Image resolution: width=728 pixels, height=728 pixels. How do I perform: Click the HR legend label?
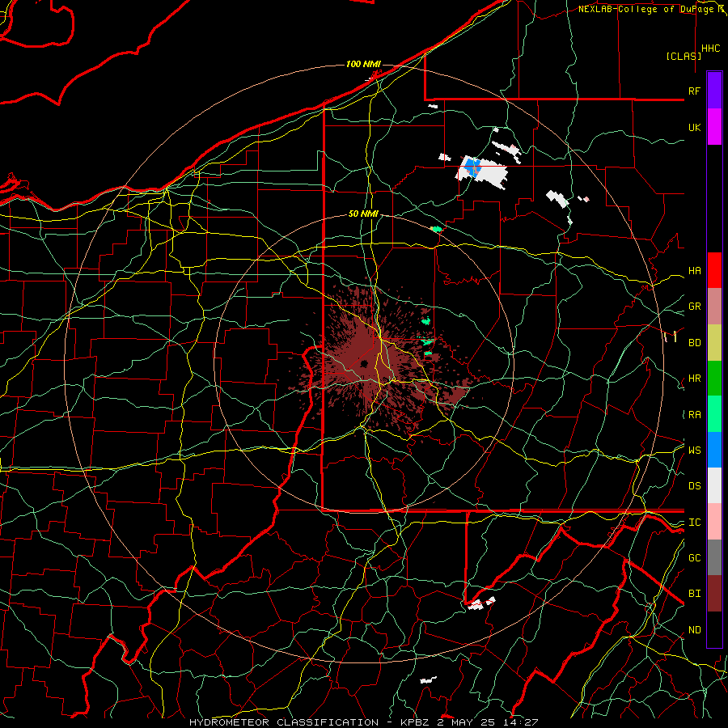[694, 379]
